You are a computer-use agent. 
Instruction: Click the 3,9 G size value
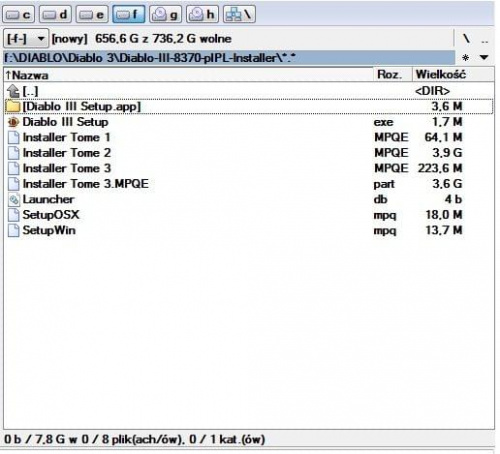point(447,153)
